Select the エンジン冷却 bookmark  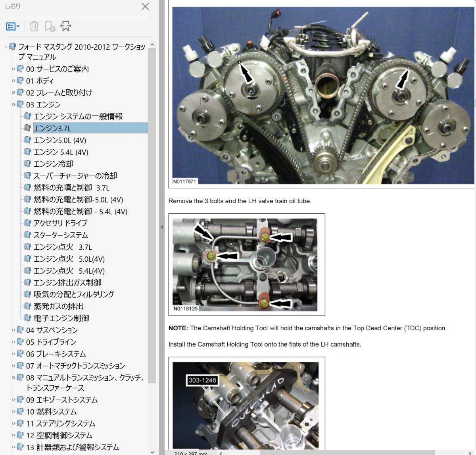click(x=53, y=164)
